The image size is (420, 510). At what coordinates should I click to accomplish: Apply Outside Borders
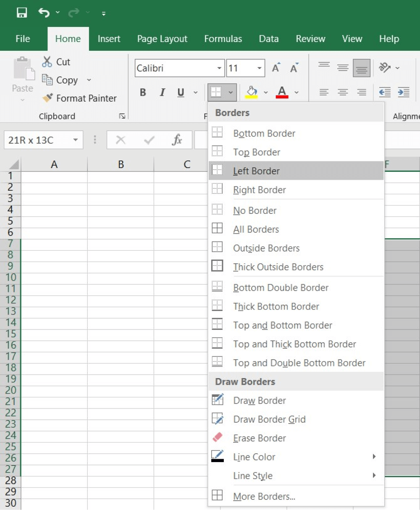[x=296, y=248]
